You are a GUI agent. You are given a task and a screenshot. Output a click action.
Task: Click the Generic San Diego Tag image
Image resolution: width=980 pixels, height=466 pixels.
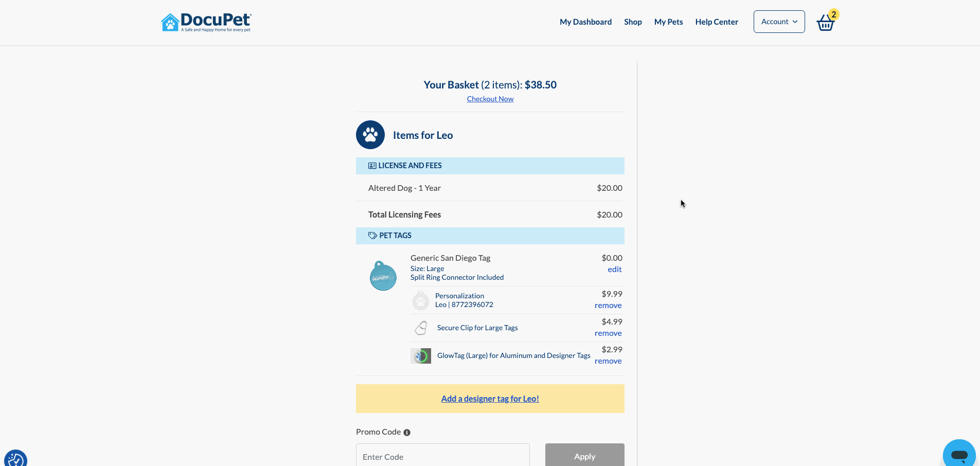click(383, 276)
